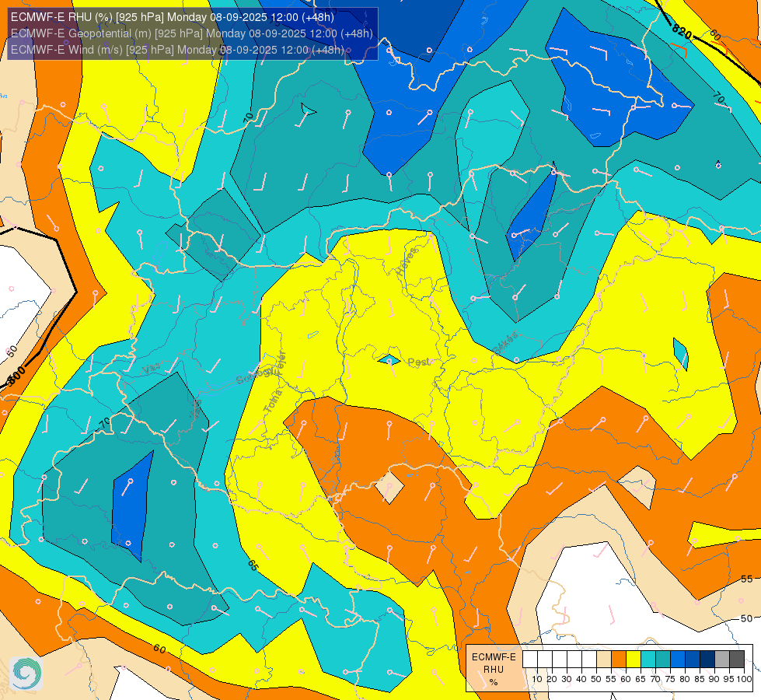
Task: Click the legend tick value 10
Action: click(x=537, y=679)
